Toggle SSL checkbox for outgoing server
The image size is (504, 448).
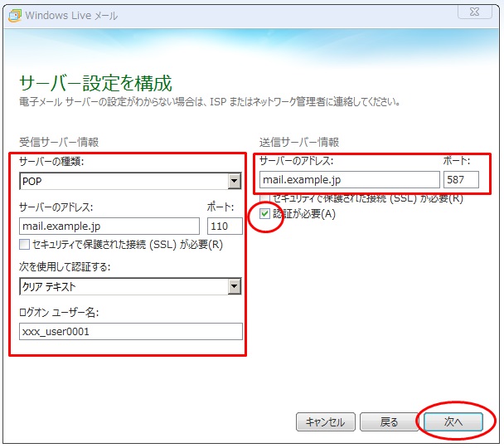coord(264,199)
